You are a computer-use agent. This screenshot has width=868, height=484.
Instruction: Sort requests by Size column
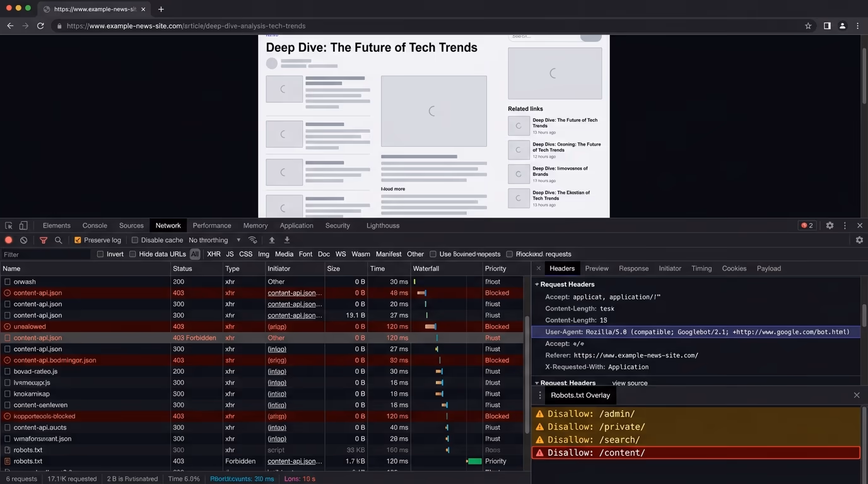346,268
